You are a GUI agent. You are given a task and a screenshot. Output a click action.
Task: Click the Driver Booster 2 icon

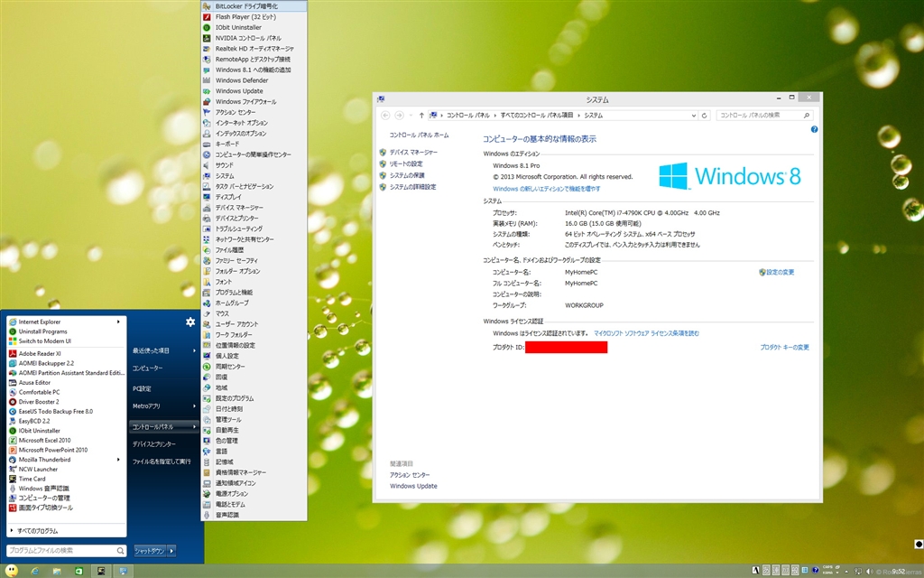coord(13,402)
